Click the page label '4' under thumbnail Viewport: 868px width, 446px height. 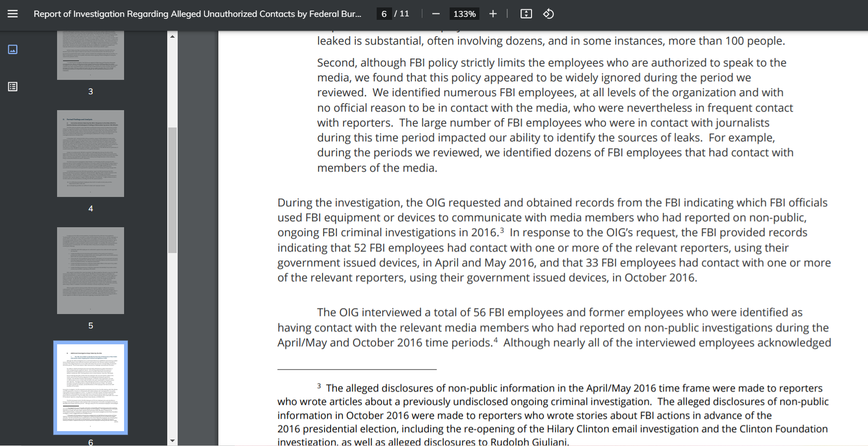(x=90, y=208)
